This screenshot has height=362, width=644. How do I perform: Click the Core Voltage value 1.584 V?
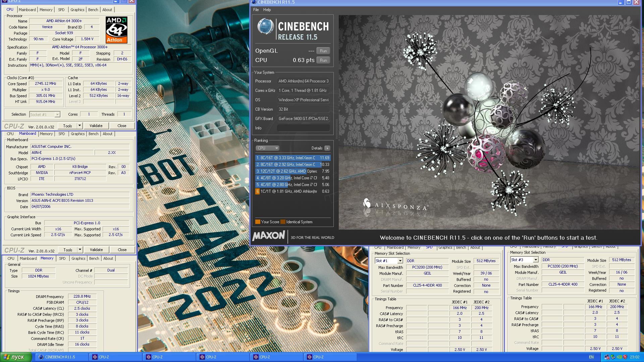(87, 39)
